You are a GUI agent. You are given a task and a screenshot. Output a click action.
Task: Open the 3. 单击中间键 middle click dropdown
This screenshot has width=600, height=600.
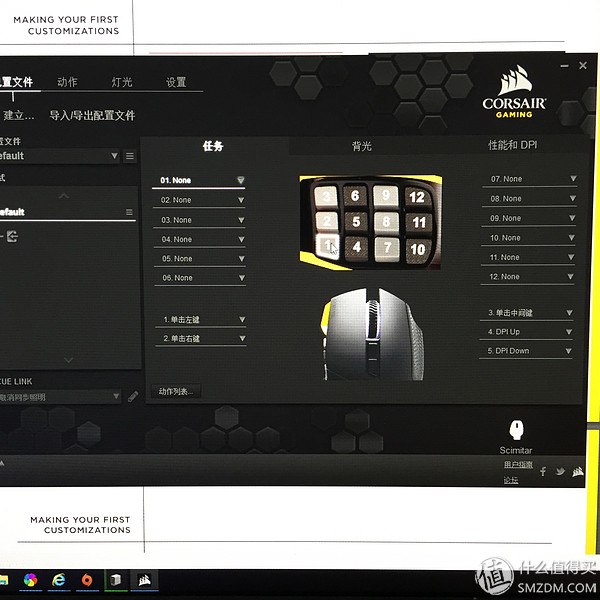(x=527, y=313)
